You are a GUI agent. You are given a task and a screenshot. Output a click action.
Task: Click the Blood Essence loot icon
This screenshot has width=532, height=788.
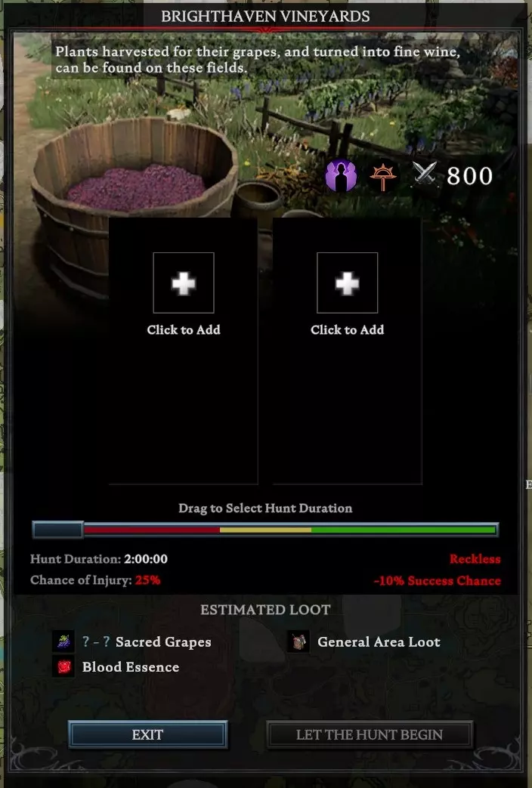(x=63, y=666)
